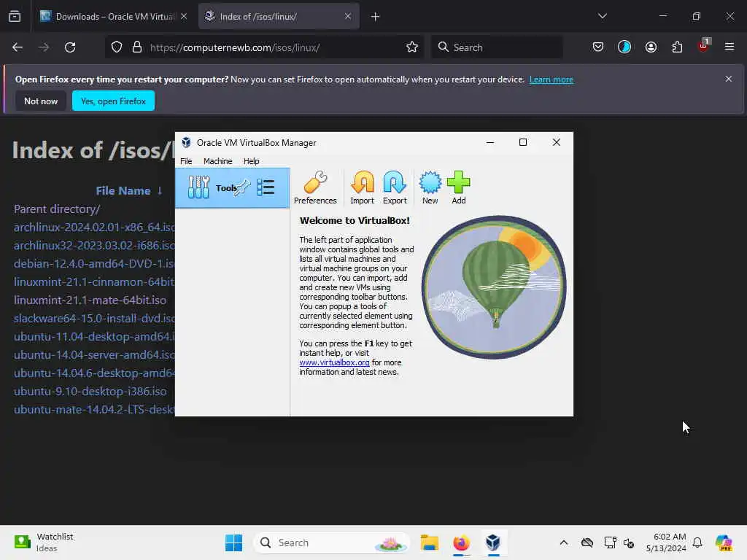Click linuxmint-21.1-cinnamon-64bit link
Image resolution: width=747 pixels, height=560 pixels.
coord(94,282)
